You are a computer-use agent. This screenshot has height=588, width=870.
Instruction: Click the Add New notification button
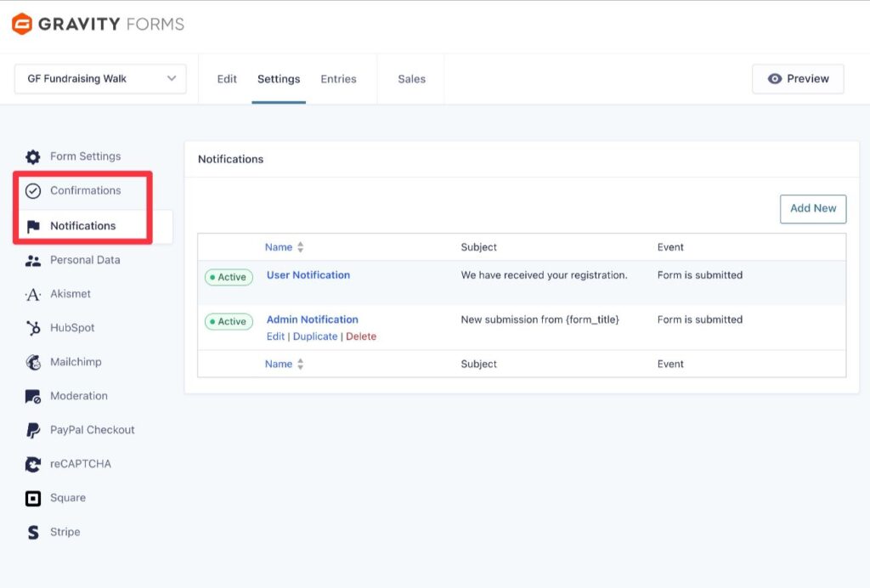click(813, 208)
